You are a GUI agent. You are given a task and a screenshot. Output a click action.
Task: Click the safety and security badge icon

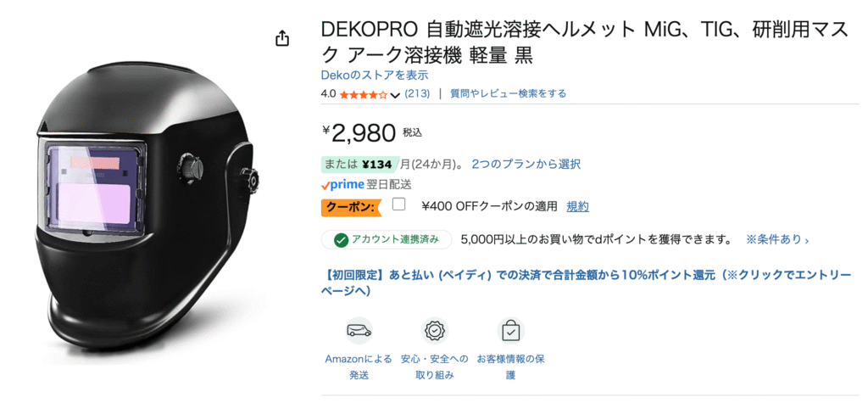(x=435, y=329)
